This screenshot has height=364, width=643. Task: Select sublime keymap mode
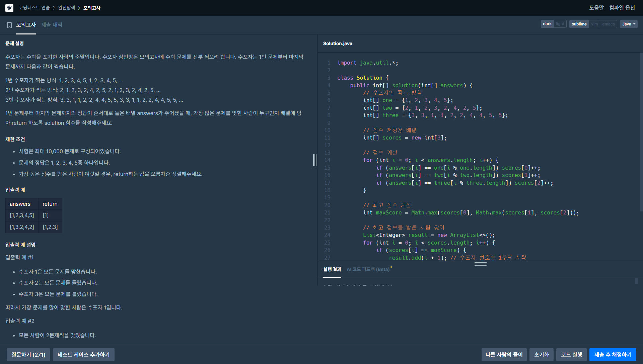click(579, 24)
